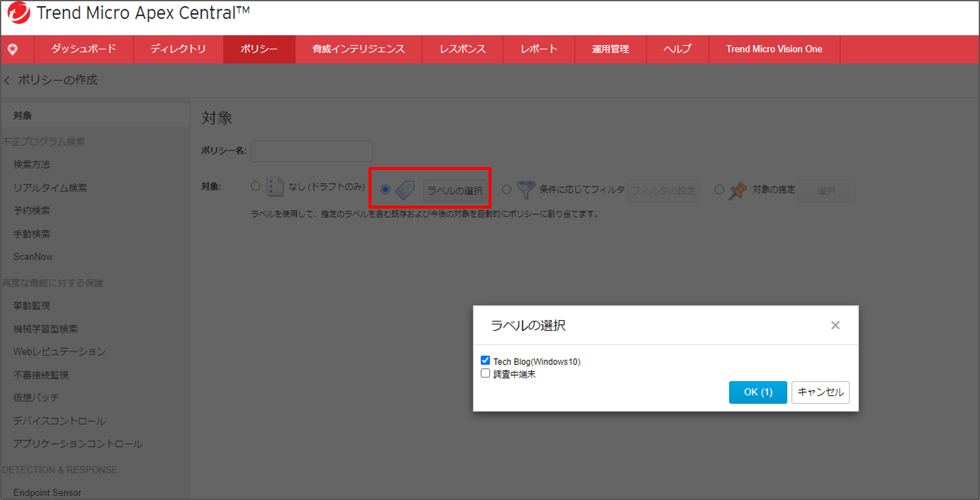
Task: Click the 不正プログラム検索 section header
Action: pyautogui.click(x=43, y=142)
